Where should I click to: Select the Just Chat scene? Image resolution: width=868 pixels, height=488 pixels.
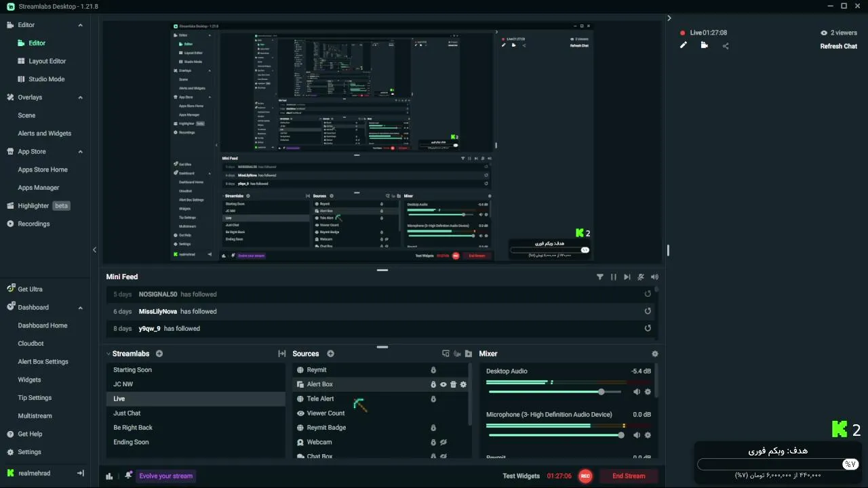(x=196, y=413)
